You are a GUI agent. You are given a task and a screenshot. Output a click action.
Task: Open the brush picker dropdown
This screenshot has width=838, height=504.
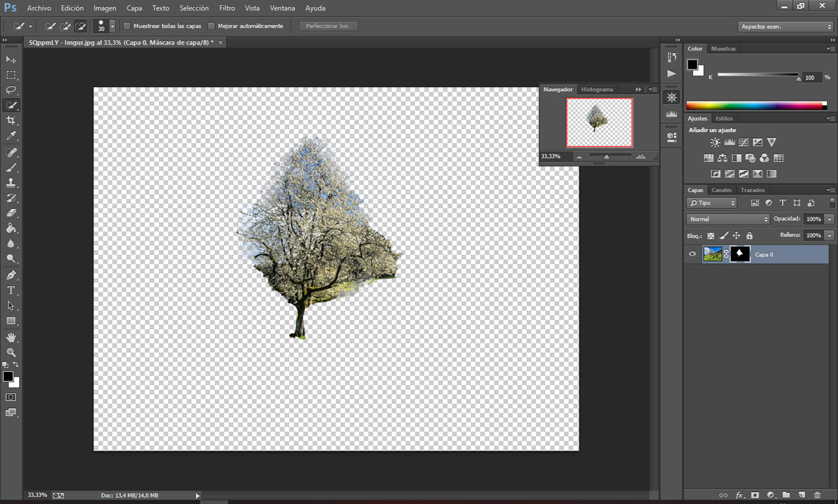[112, 26]
